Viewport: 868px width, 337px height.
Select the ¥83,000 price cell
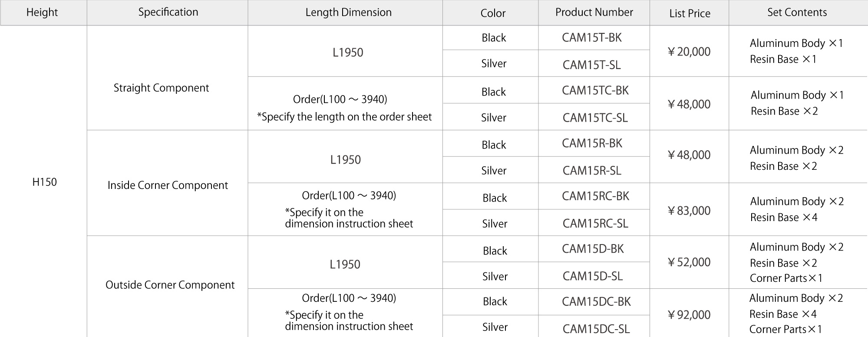click(x=689, y=211)
